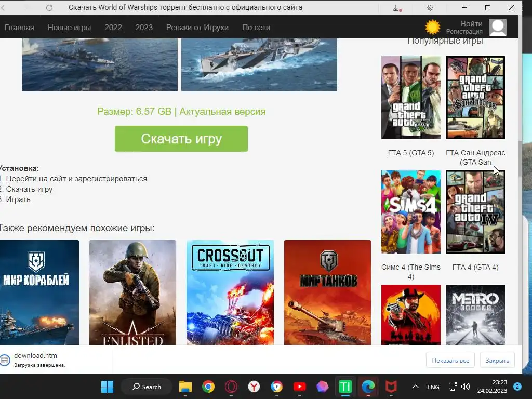Open the GTA San Andreas cover

(x=475, y=98)
